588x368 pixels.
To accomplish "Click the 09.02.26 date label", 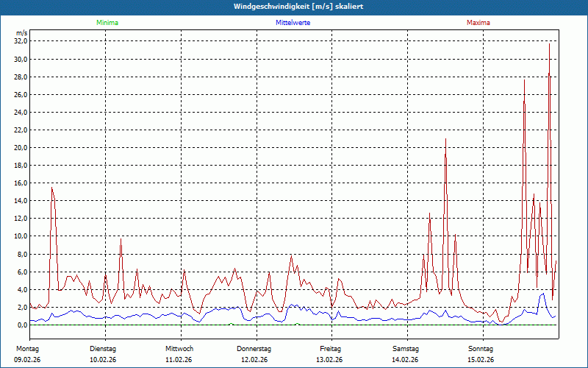I will 27,360.
